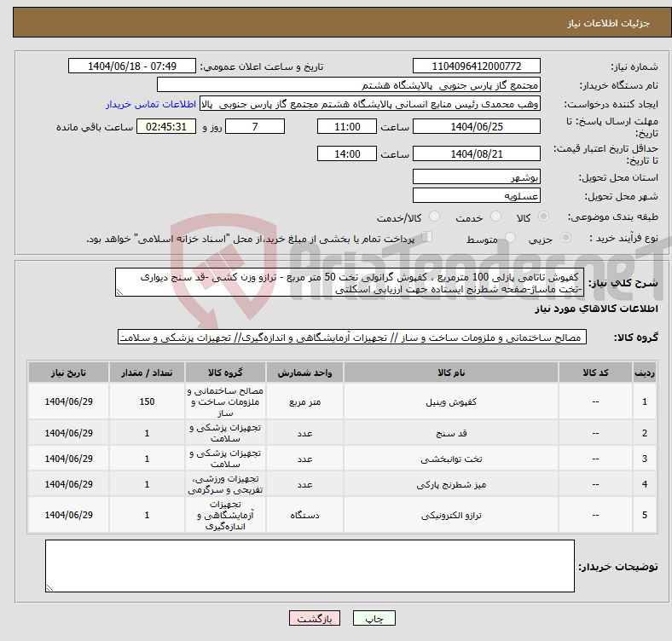Screen dimensions: 672x641
Task: Click the واحد شمارش column header
Action: click(x=304, y=372)
